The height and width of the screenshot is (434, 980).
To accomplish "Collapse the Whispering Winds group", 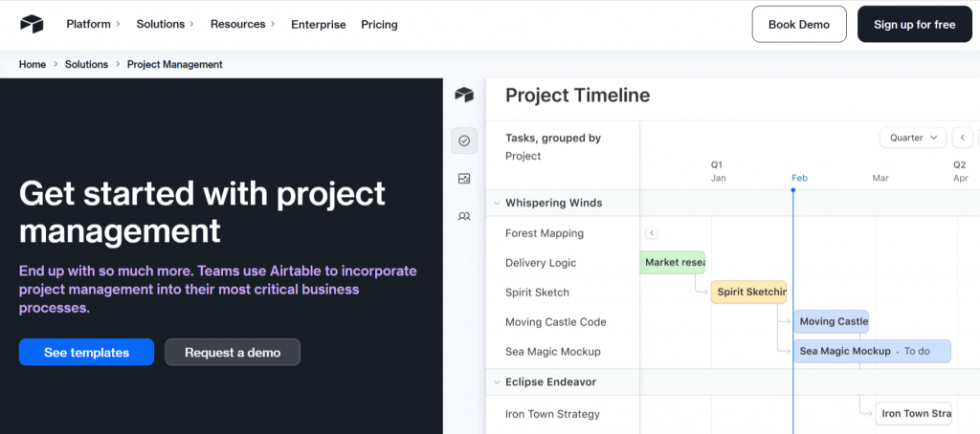I will point(497,203).
